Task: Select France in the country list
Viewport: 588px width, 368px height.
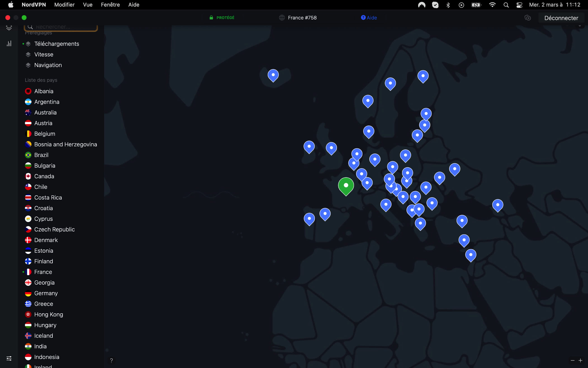Action: pos(43,272)
